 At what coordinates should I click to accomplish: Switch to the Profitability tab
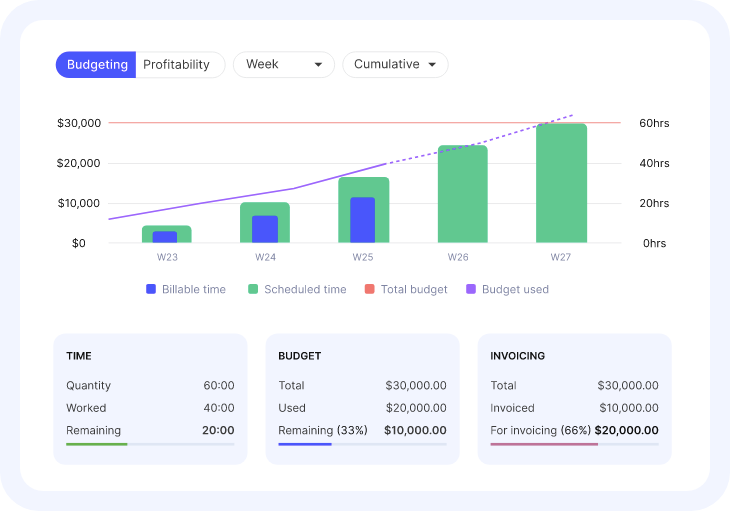click(x=177, y=65)
